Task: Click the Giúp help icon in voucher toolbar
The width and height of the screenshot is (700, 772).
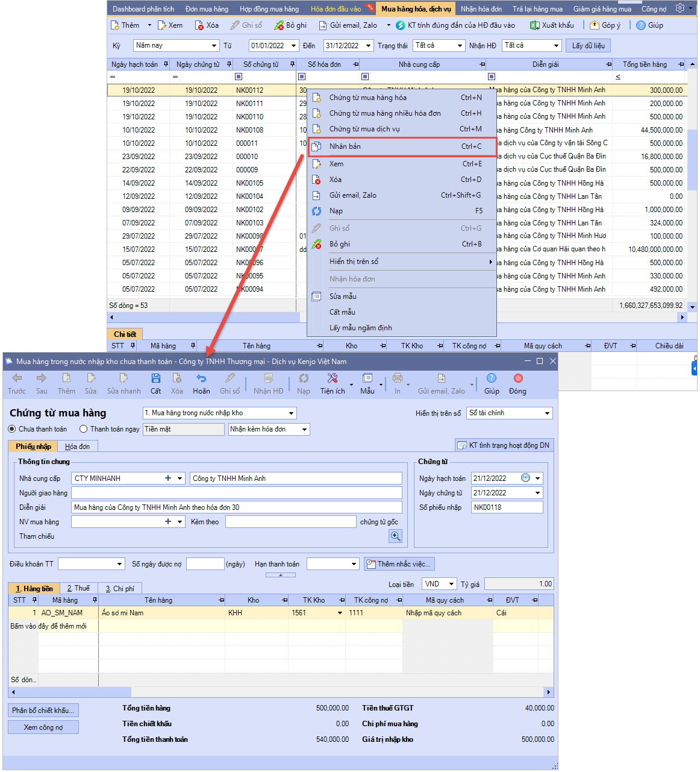Action: coord(492,378)
